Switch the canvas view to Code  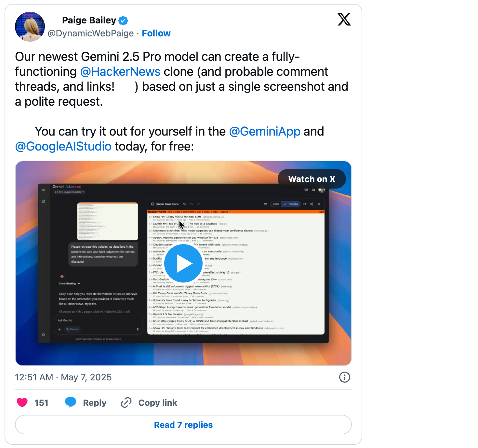point(276,204)
